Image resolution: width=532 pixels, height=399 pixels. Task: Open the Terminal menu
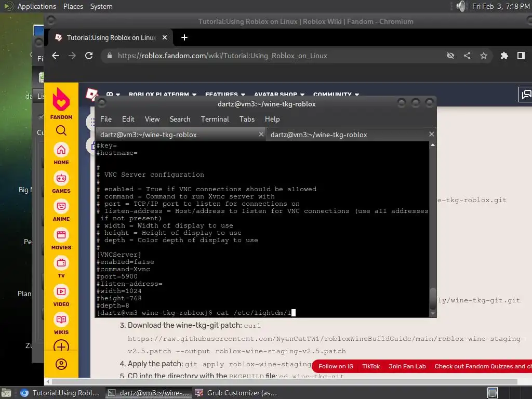pos(215,119)
